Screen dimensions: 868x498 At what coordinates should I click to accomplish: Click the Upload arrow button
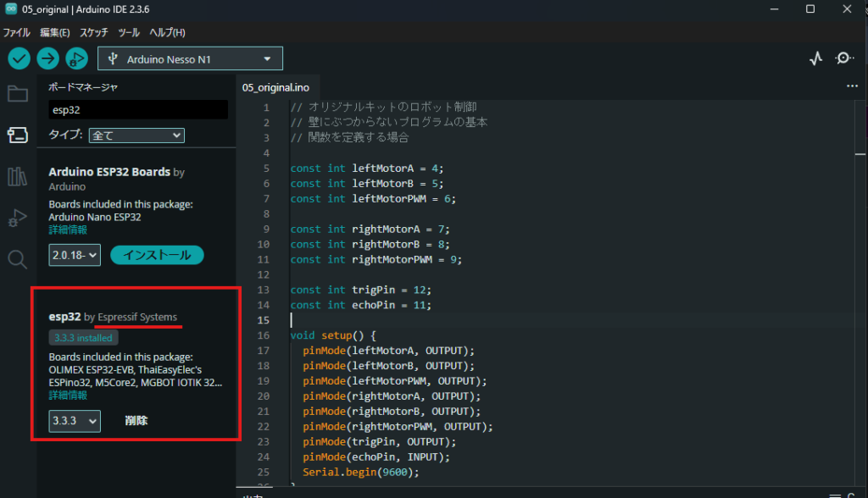coord(47,58)
